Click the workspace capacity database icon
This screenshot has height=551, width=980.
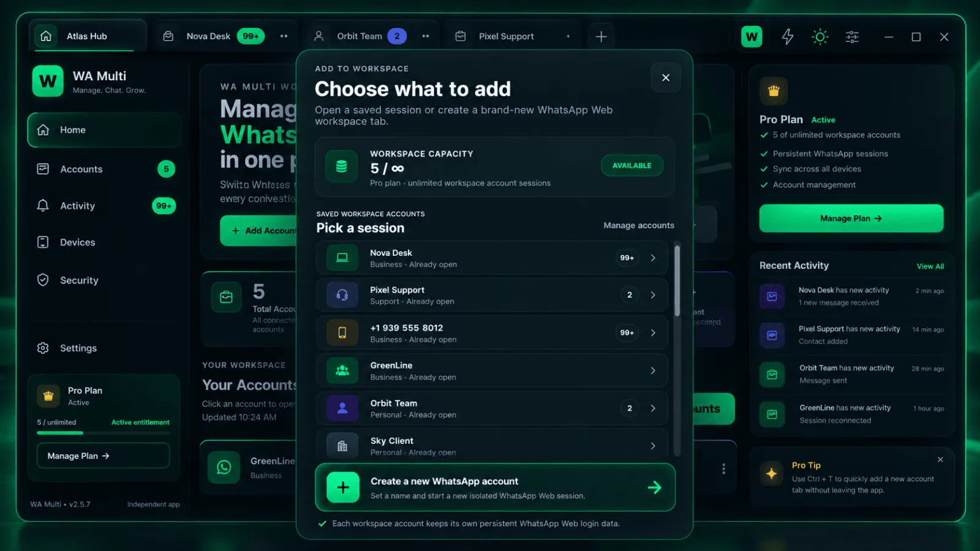pos(341,167)
